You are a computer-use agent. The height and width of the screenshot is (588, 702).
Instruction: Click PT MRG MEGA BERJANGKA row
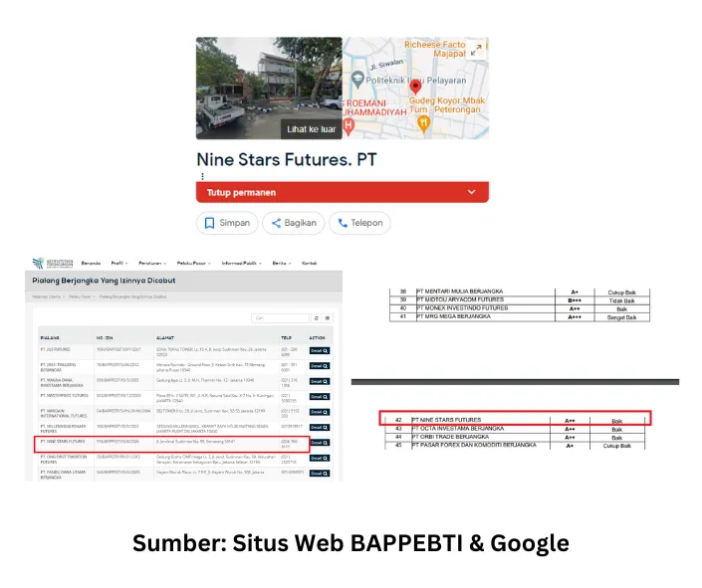click(x=520, y=316)
